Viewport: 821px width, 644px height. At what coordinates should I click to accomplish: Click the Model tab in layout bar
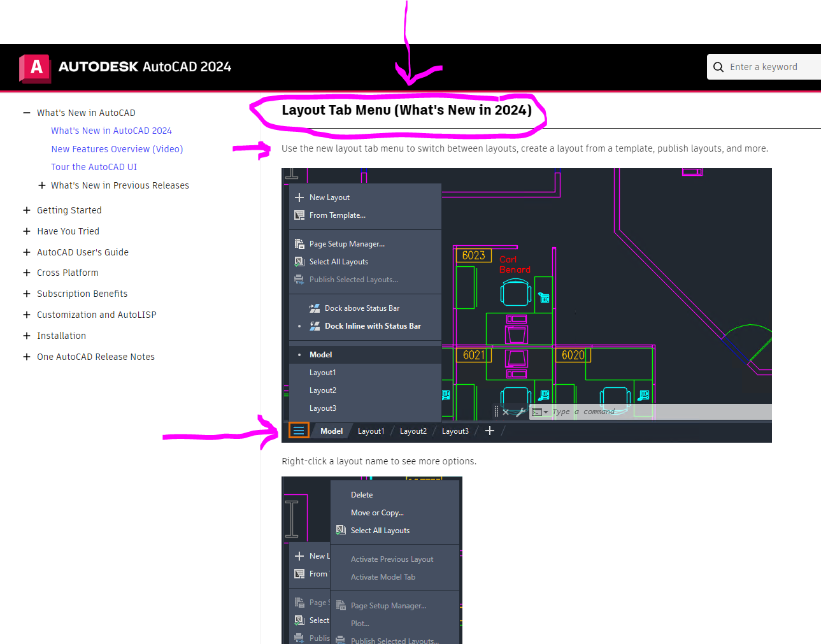(331, 431)
